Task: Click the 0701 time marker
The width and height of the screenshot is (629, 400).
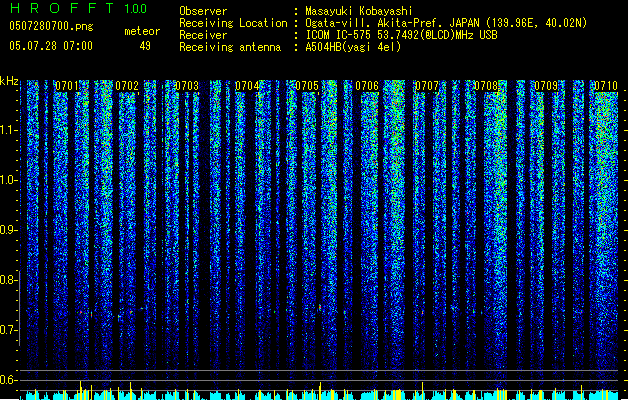Action: (x=67, y=86)
